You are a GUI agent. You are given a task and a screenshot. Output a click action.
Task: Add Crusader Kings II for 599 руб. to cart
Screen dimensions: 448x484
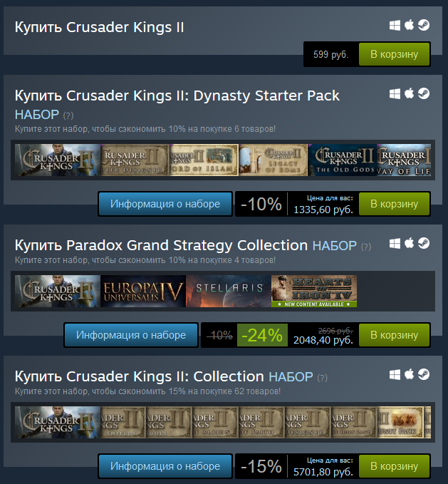coord(394,54)
